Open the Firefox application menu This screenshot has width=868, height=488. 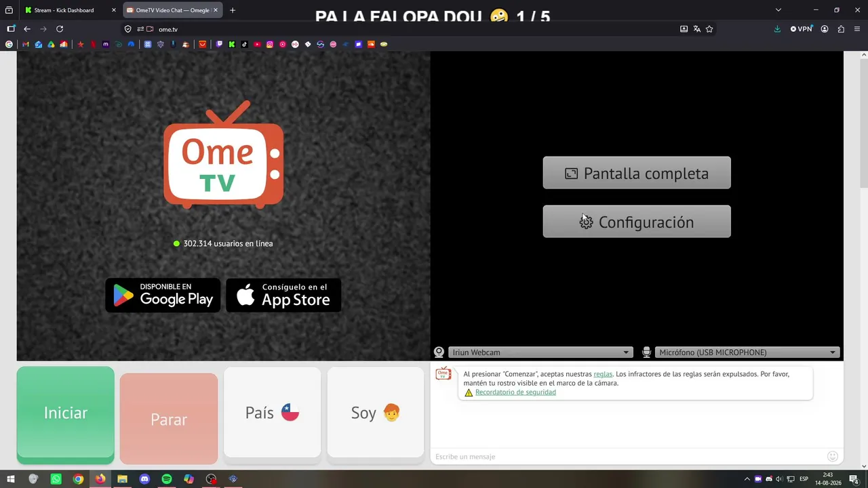[857, 29]
